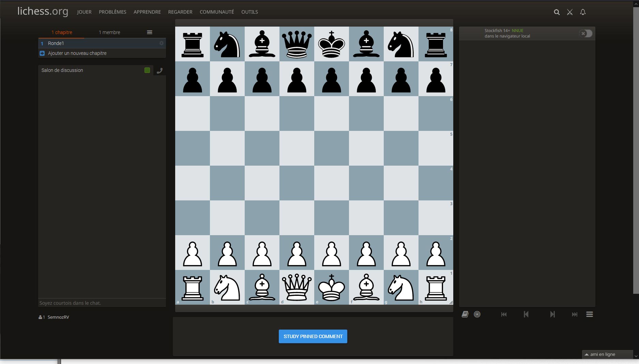Expand the 'ami en ligne' friends panel
Image resolution: width=639 pixels, height=364 pixels.
click(x=602, y=354)
